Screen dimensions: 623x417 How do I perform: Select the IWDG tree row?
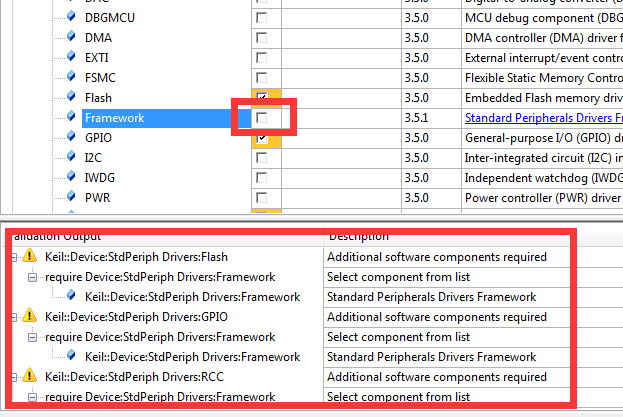click(x=100, y=178)
